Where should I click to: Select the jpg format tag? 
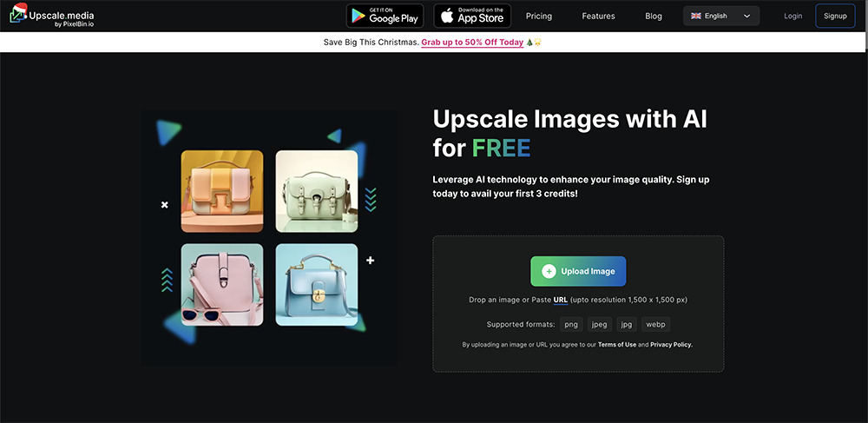coord(628,325)
